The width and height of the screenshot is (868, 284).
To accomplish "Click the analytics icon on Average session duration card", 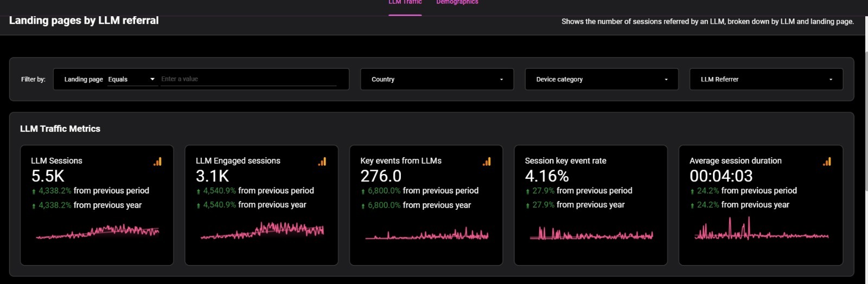I will click(x=827, y=162).
